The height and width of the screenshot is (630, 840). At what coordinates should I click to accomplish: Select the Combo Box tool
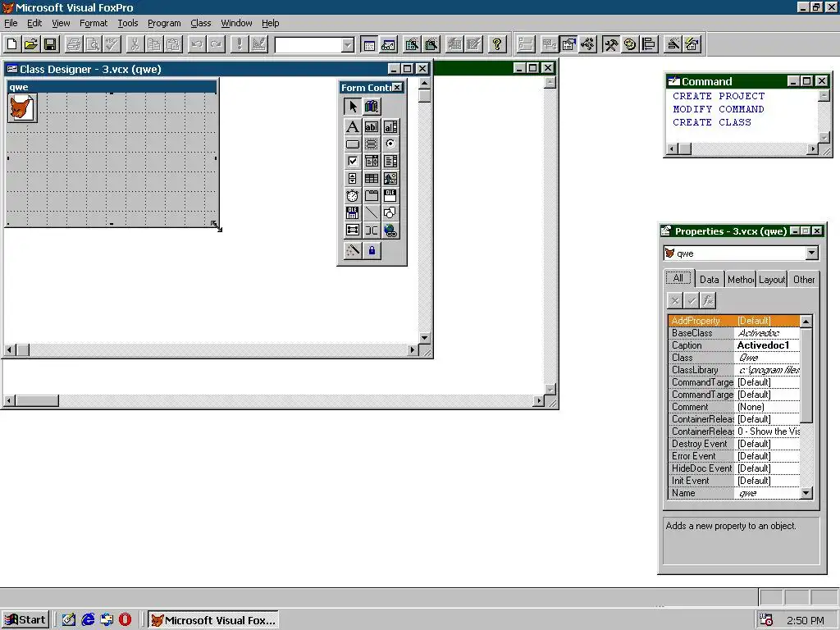372,162
